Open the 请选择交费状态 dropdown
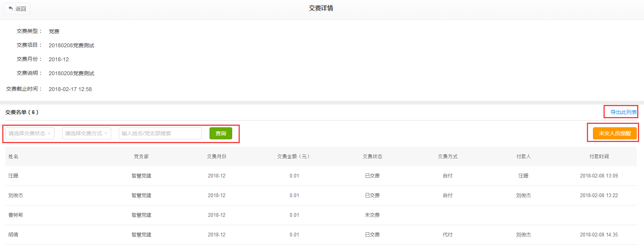644x247 pixels. point(30,133)
